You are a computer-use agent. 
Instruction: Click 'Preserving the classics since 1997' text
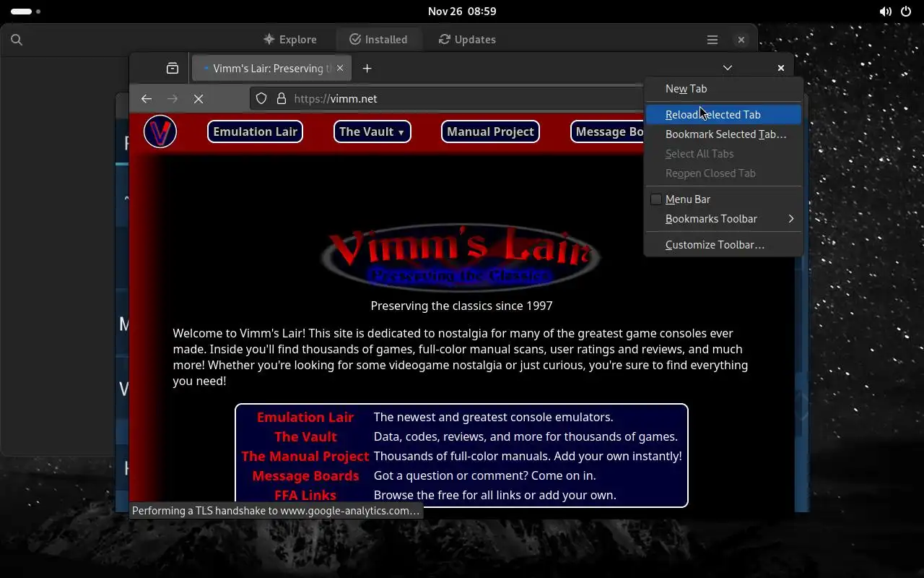pos(461,306)
